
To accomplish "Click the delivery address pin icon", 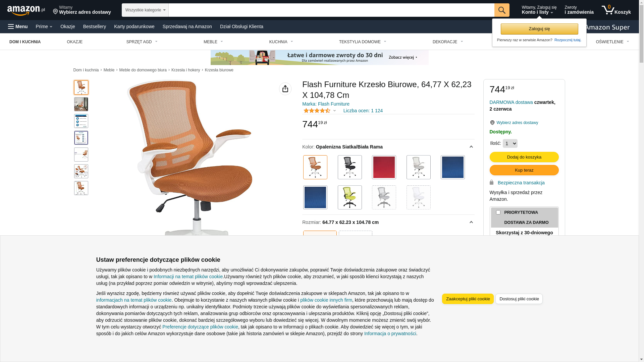I will [492, 123].
